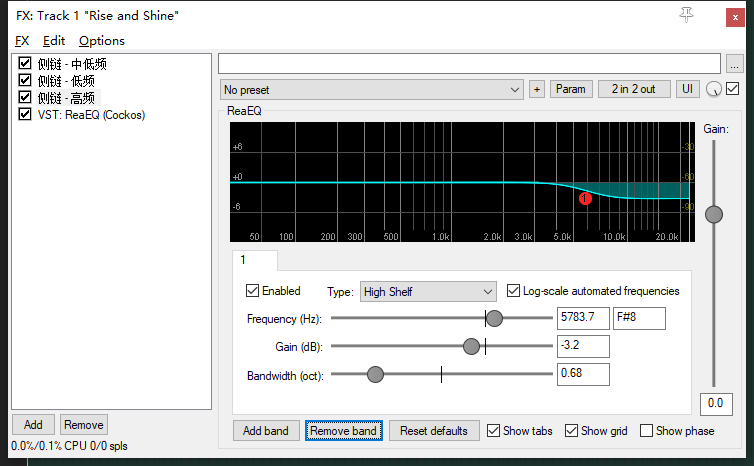
Task: Click the plus preset button
Action: click(537, 89)
